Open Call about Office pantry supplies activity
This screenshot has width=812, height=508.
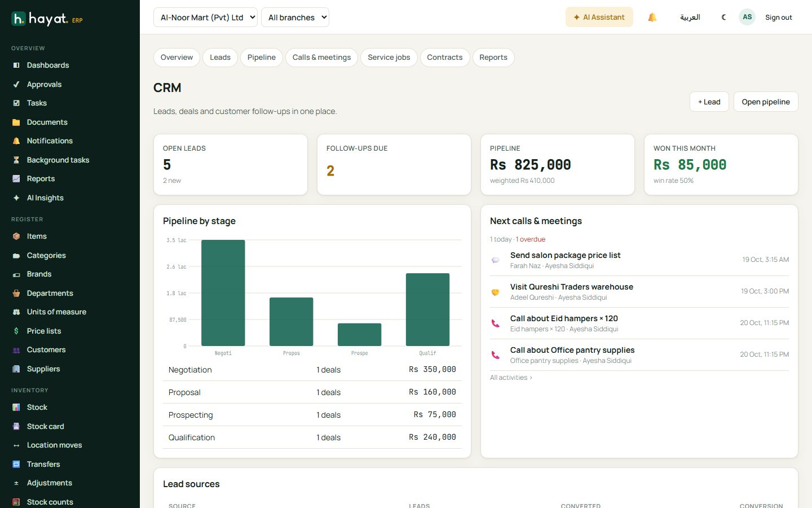click(639, 355)
